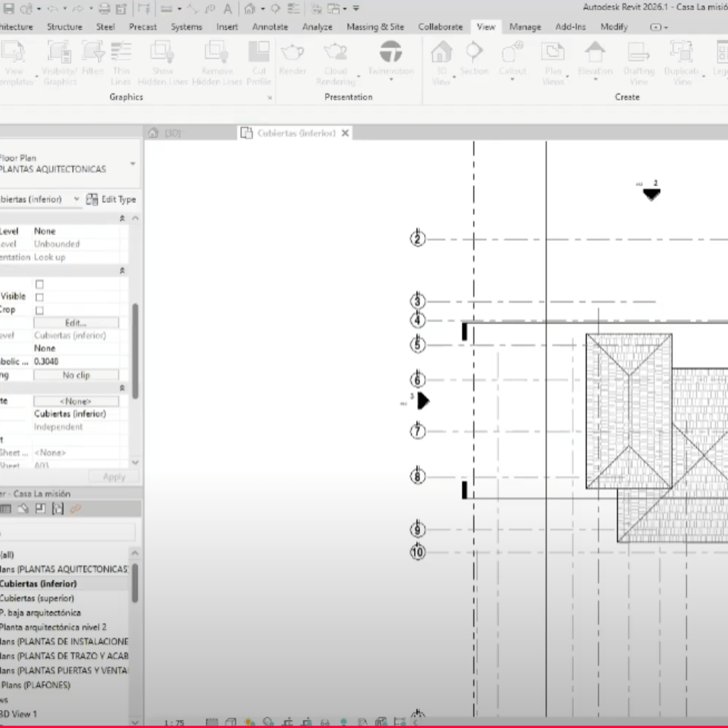728x728 pixels.
Task: Open Visibility/Graphics settings
Action: point(59,53)
